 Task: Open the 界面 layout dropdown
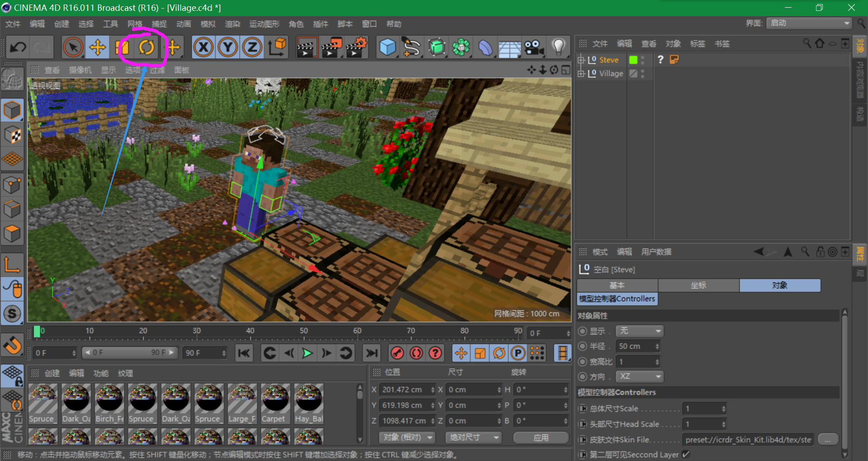[x=809, y=23]
